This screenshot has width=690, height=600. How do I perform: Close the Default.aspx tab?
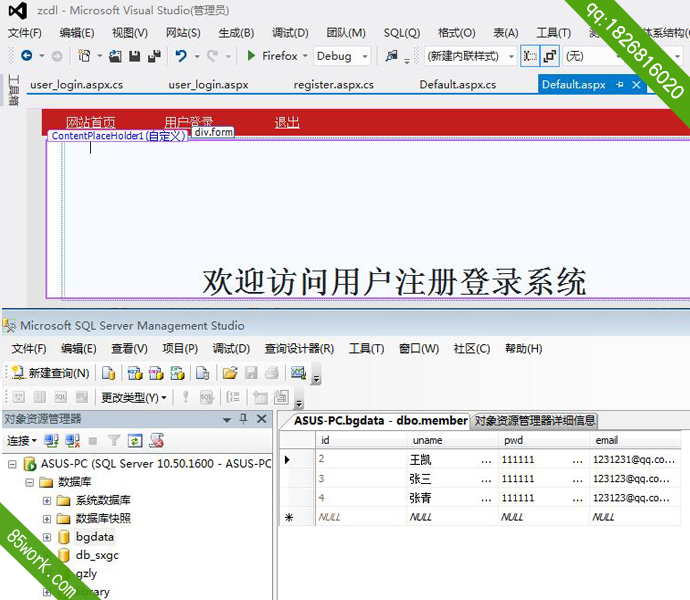(636, 85)
